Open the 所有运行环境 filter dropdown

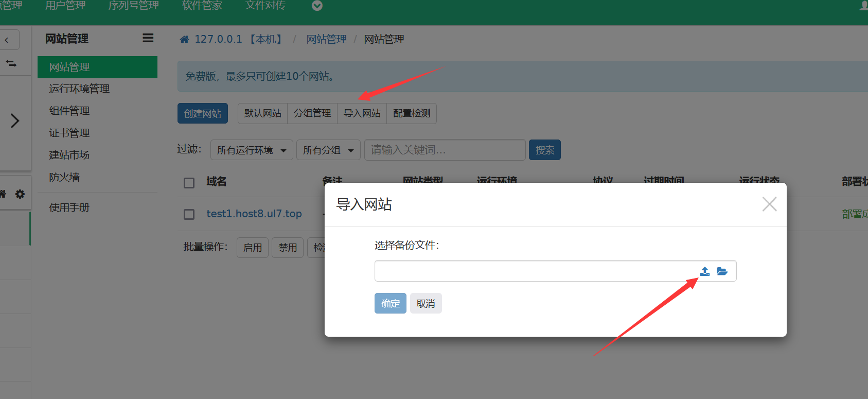click(252, 150)
